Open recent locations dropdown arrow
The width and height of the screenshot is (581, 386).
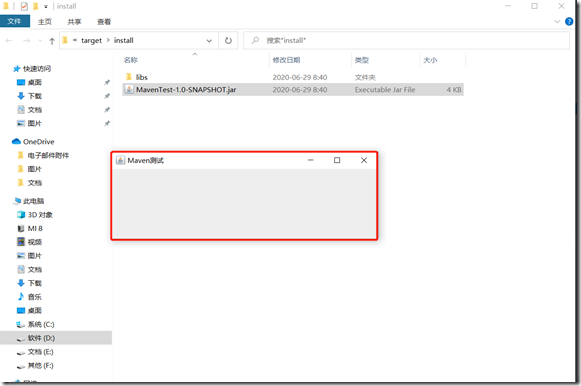[x=40, y=41]
